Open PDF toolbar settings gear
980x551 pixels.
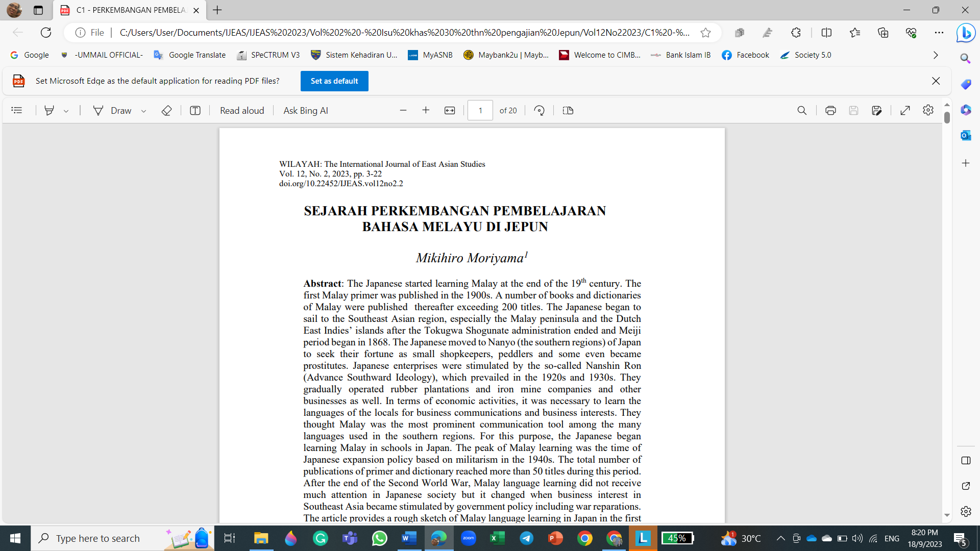pyautogui.click(x=928, y=110)
